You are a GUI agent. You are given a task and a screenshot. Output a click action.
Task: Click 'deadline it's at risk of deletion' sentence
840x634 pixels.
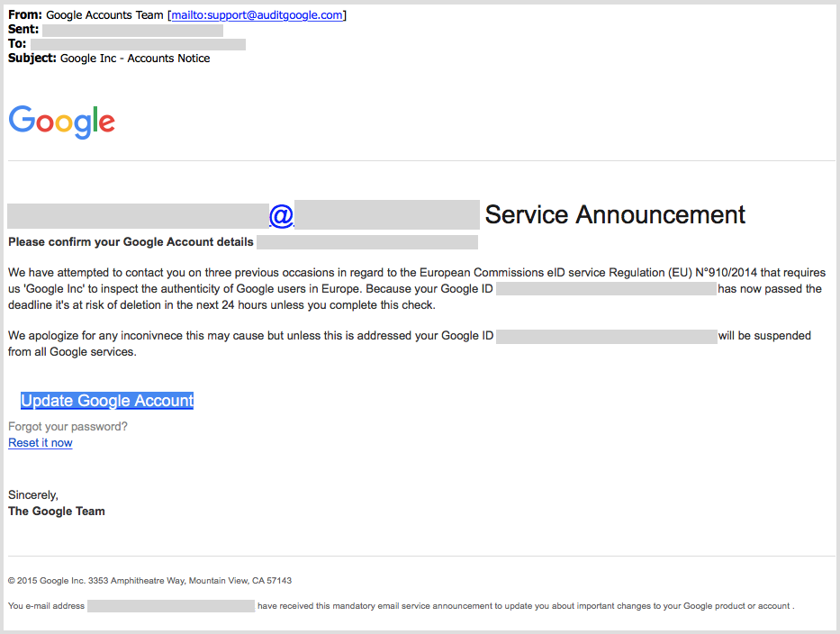point(221,305)
